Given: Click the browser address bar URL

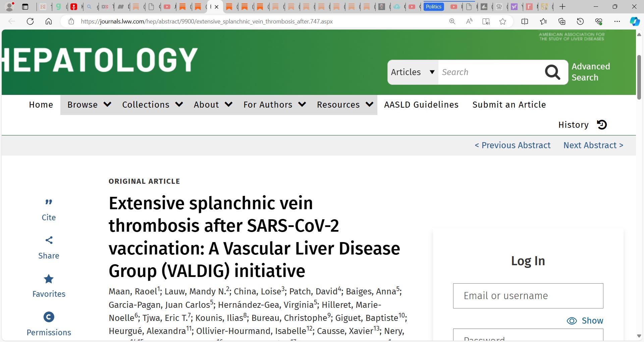Looking at the screenshot, I should [x=207, y=21].
